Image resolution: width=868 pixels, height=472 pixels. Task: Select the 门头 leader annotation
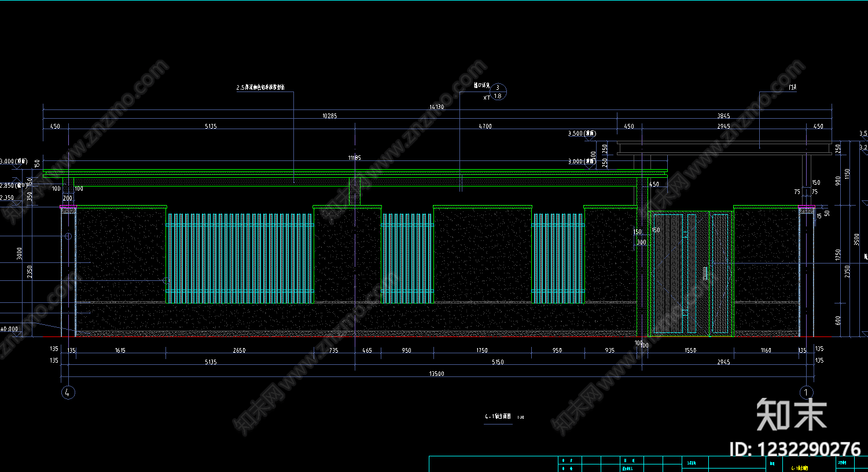click(793, 87)
